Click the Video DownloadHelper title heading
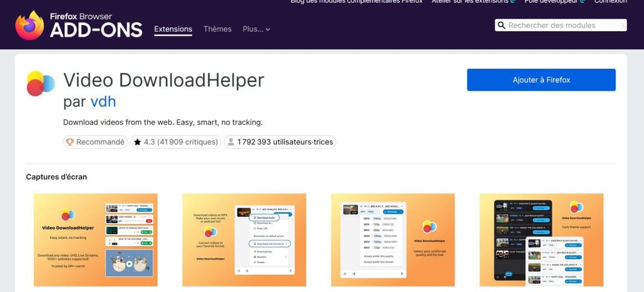This screenshot has width=644, height=292. point(164,80)
